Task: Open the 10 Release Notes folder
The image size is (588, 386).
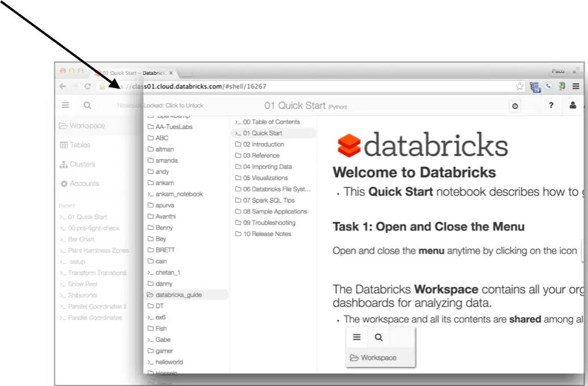Action: [x=263, y=234]
